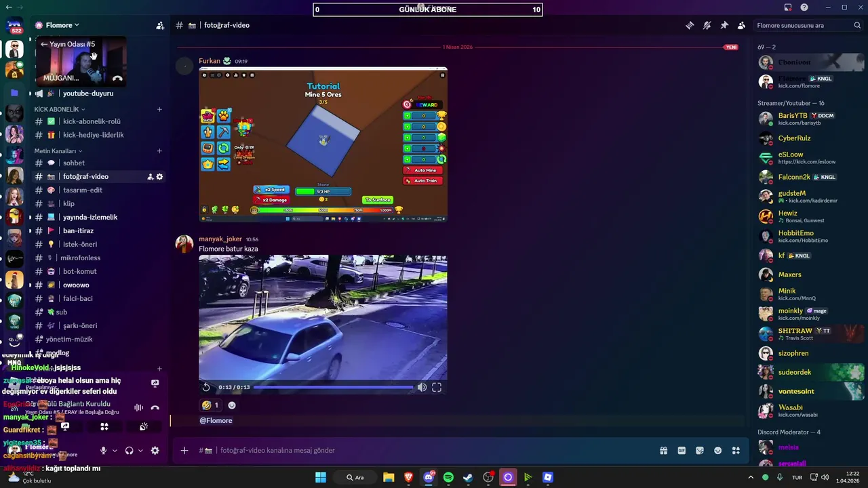Toggle noise suppression waveform icon
This screenshot has height=488, width=868.
(x=139, y=407)
